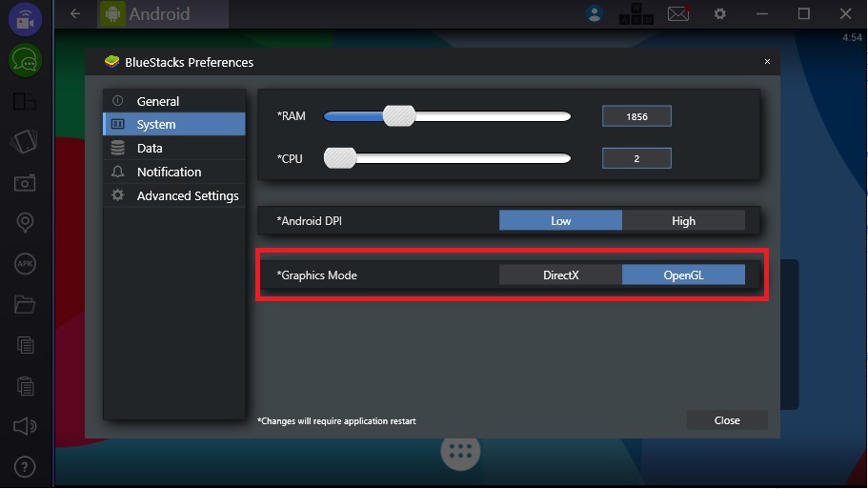Image resolution: width=868 pixels, height=489 pixels.
Task: Open the folder icon in sidebar
Action: (25, 305)
